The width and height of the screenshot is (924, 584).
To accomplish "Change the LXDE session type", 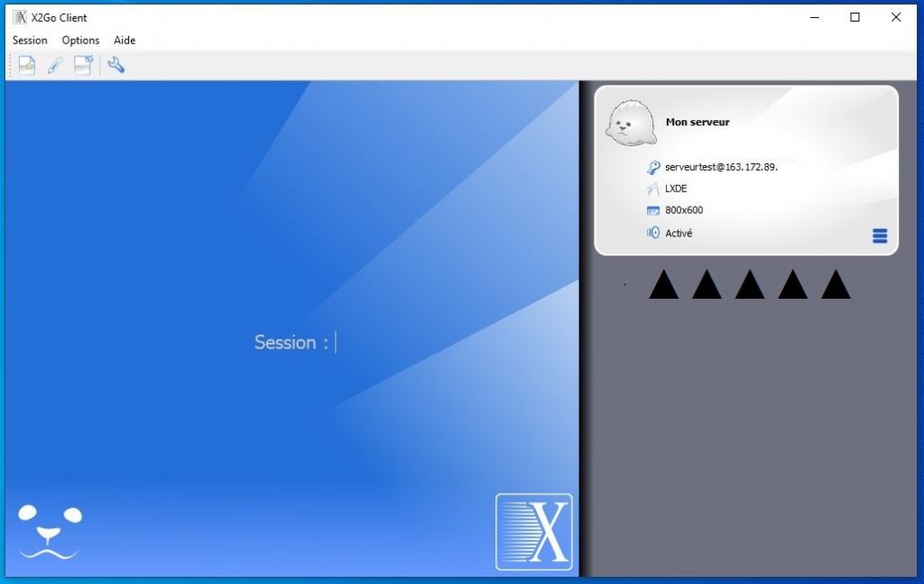I will 676,189.
